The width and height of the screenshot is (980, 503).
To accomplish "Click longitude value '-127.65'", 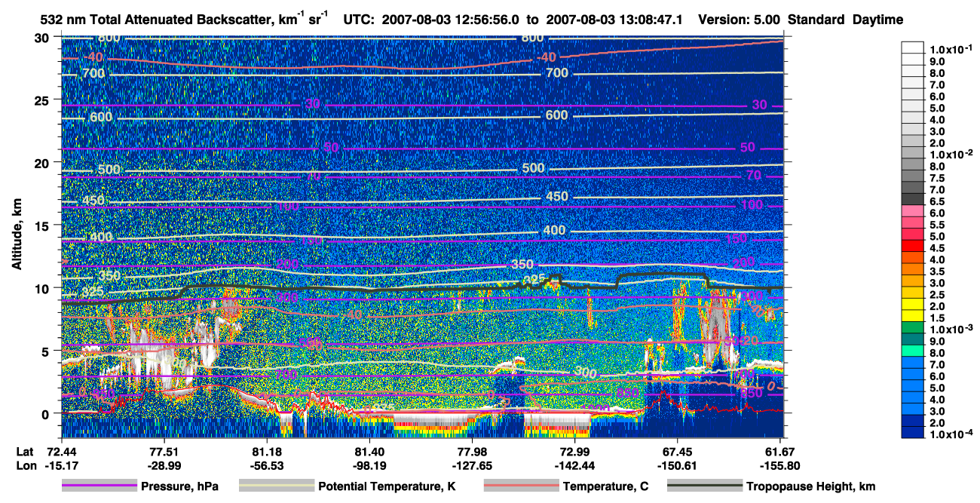I will [x=471, y=466].
